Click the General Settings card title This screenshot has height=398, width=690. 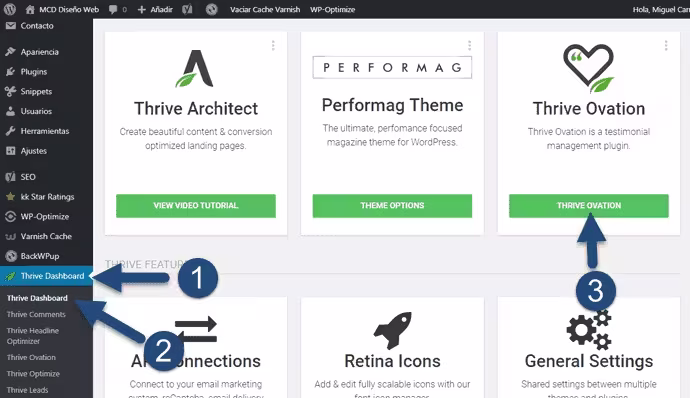(589, 361)
